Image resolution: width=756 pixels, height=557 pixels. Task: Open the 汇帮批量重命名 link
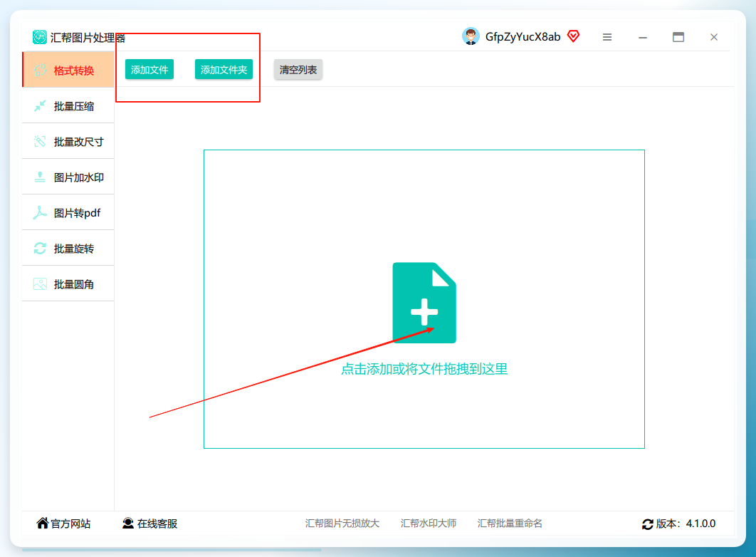[510, 524]
